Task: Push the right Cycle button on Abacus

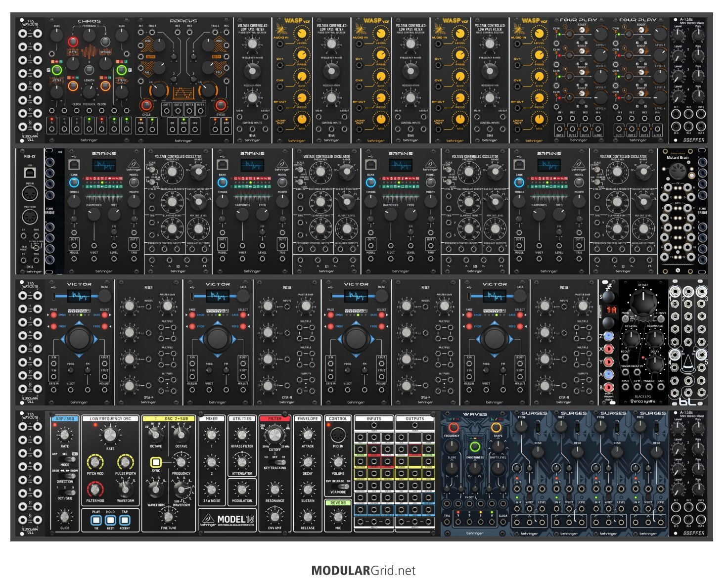Action: pyautogui.click(x=221, y=105)
